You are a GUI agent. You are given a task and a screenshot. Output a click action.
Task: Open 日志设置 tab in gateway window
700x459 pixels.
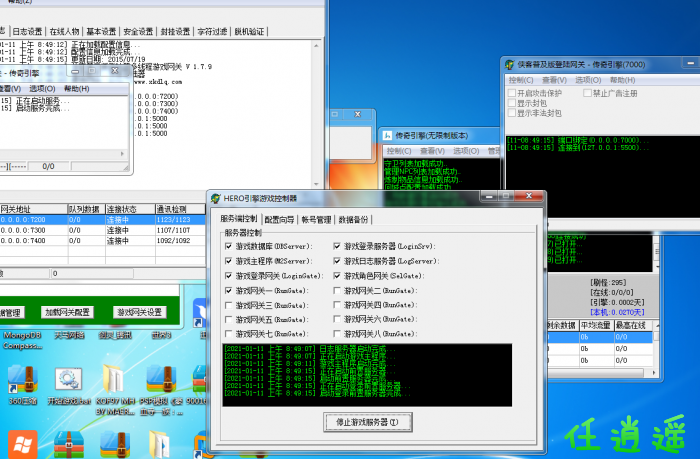coord(27,31)
